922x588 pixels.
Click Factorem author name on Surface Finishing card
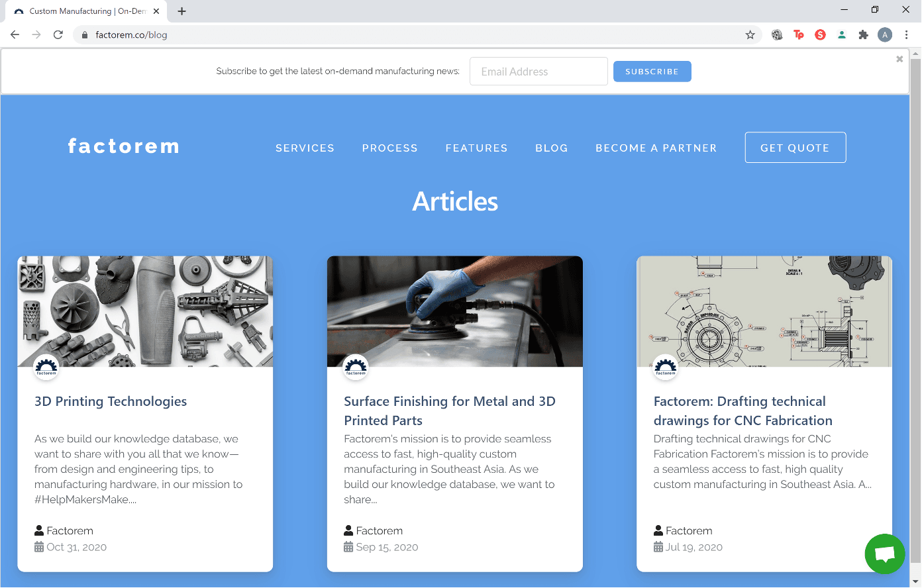(380, 530)
